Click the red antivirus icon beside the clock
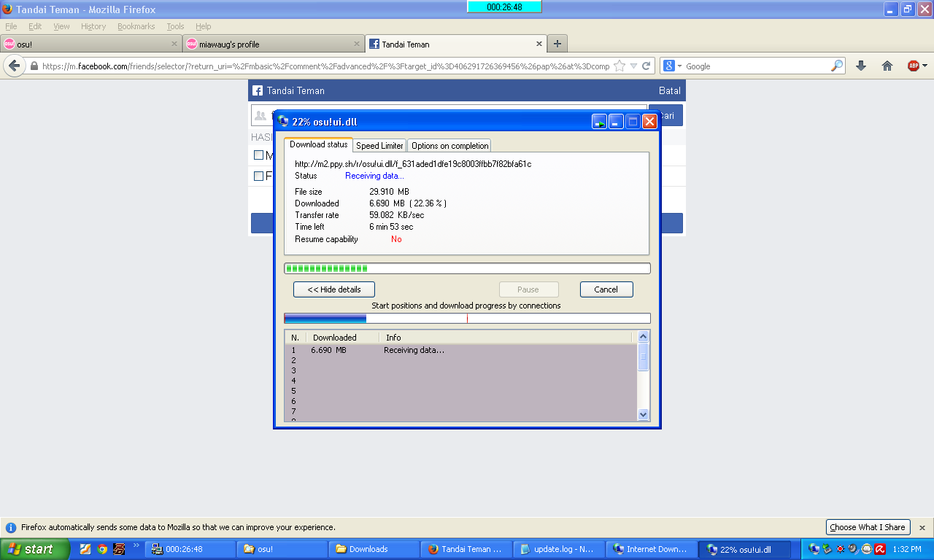934x560 pixels. [880, 549]
